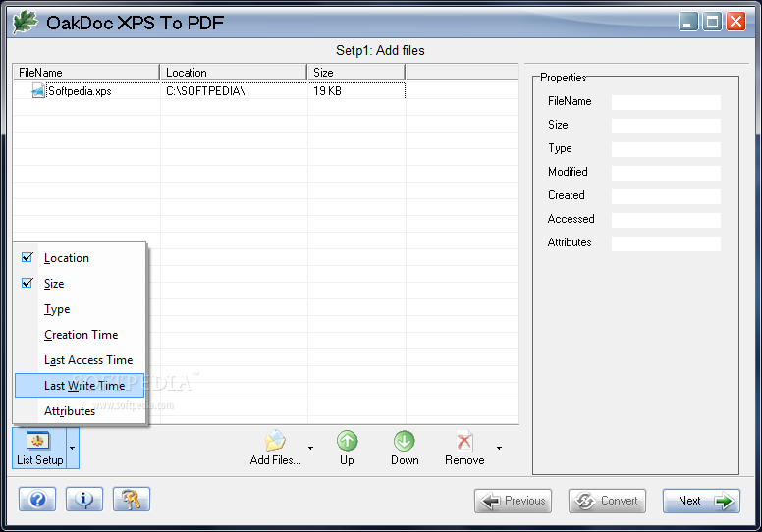Click the 19 KB size cell
The height and width of the screenshot is (532, 762).
(x=327, y=91)
